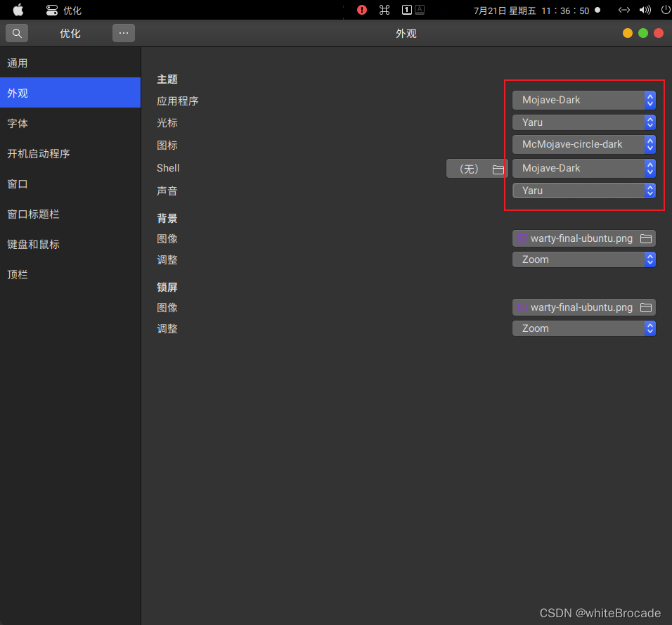Open the Apple logo activities menu
The image size is (672, 625).
click(x=18, y=10)
